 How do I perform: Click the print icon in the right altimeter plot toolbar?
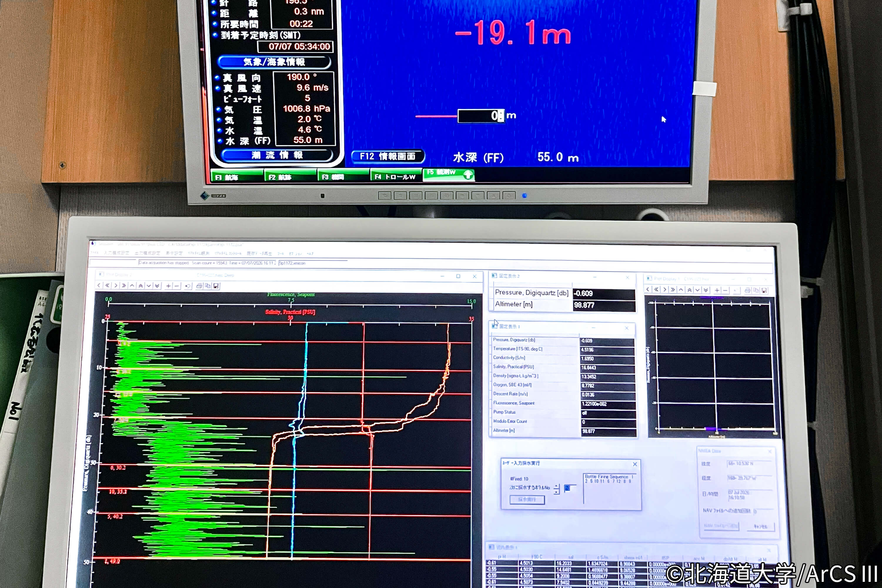point(747,290)
